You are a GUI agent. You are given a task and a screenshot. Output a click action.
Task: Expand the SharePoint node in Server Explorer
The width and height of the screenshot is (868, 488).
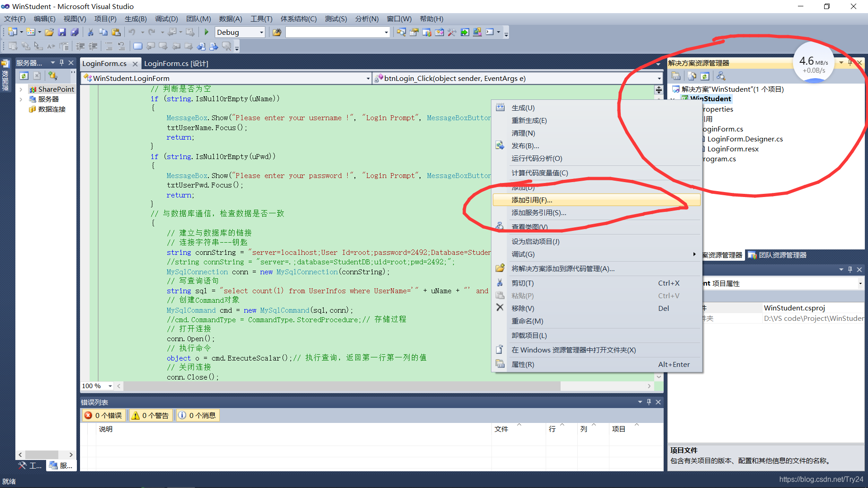pos(21,89)
